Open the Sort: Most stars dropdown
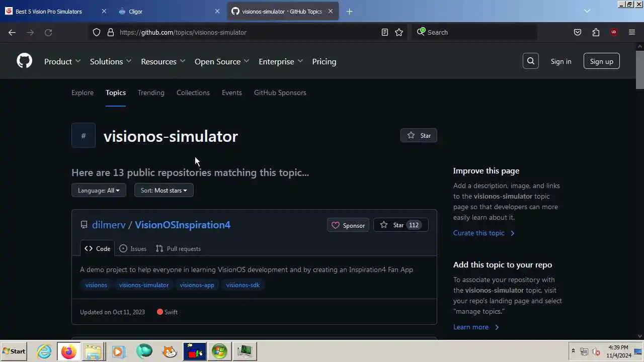Screen dimensions: 644x362 (164, 190)
